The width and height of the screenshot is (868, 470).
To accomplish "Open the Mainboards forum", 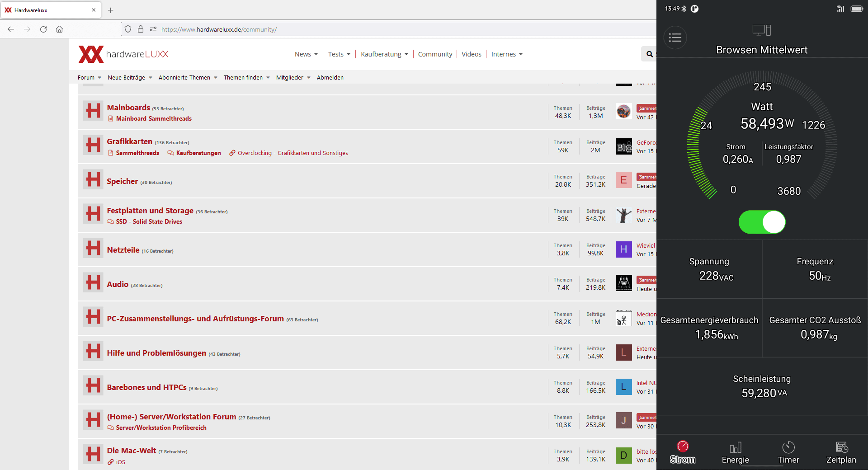I will 128,108.
